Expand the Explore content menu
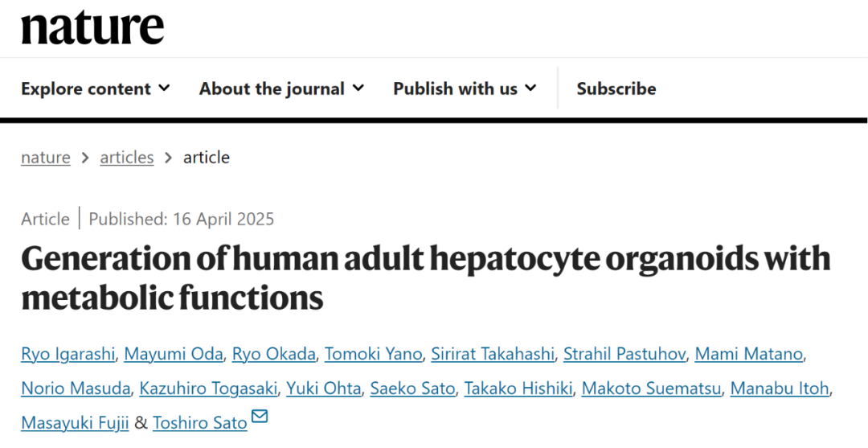 click(95, 88)
